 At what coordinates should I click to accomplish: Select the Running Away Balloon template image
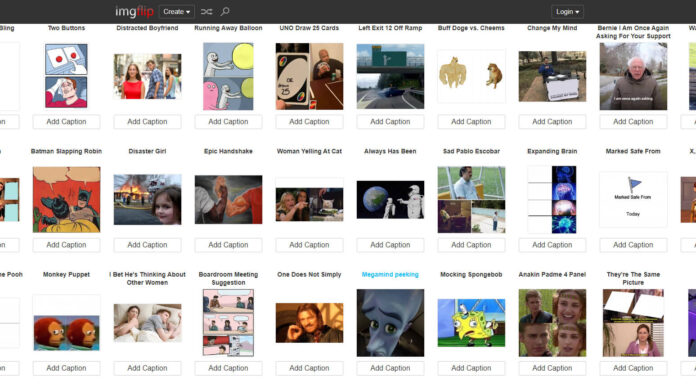[228, 76]
